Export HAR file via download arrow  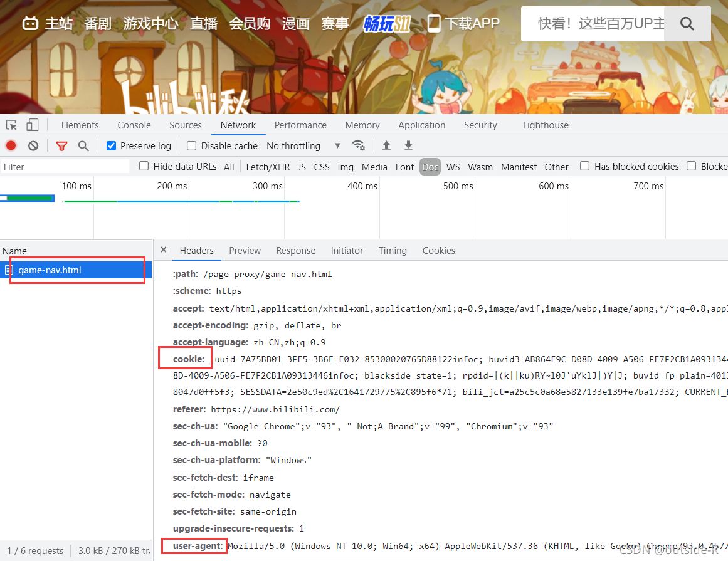[x=408, y=145]
